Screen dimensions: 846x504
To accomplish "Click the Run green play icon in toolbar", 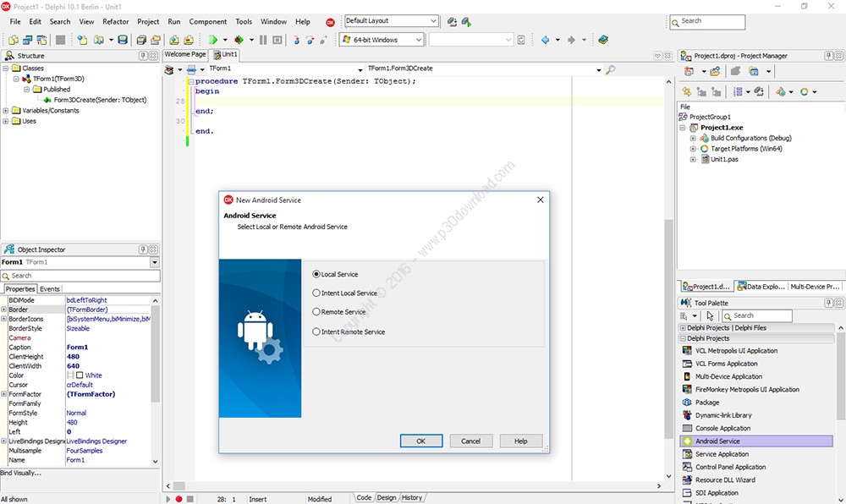I will (x=213, y=40).
